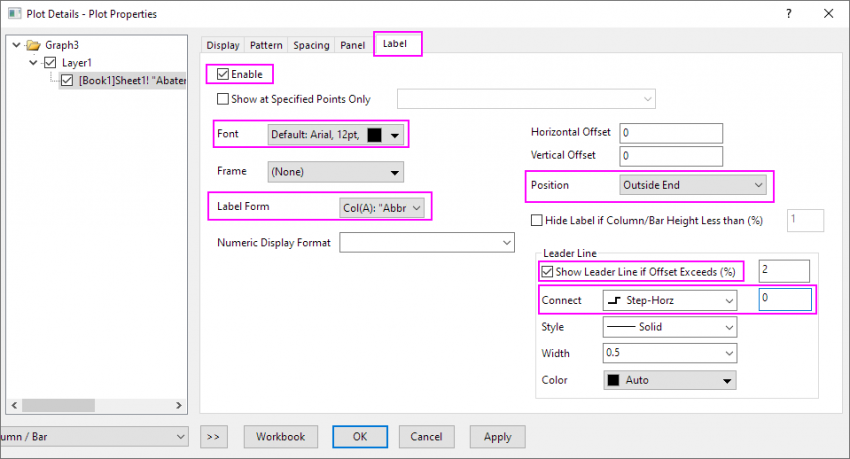The height and width of the screenshot is (459, 850).
Task: Uncheck the Enable labels checkbox
Action: [x=222, y=74]
